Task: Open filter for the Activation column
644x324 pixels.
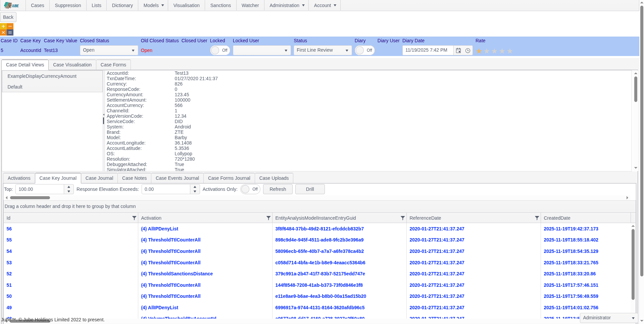Action: pos(268,218)
